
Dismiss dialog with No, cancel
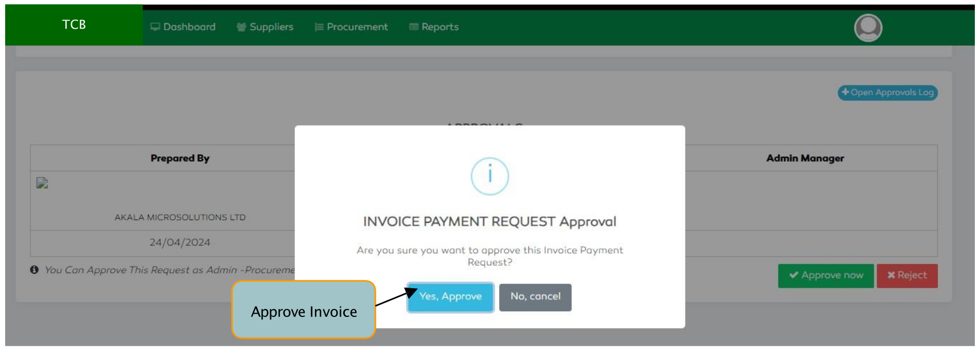535,297
